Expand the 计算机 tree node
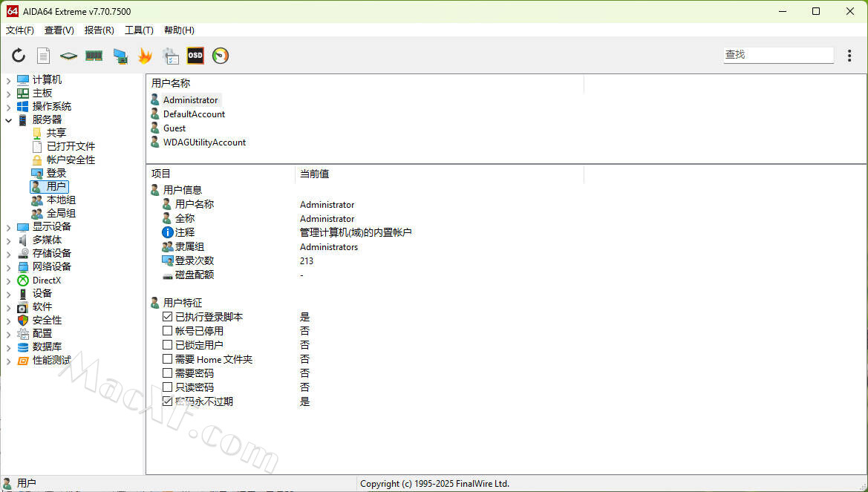The height and width of the screenshot is (492, 868). (x=8, y=80)
